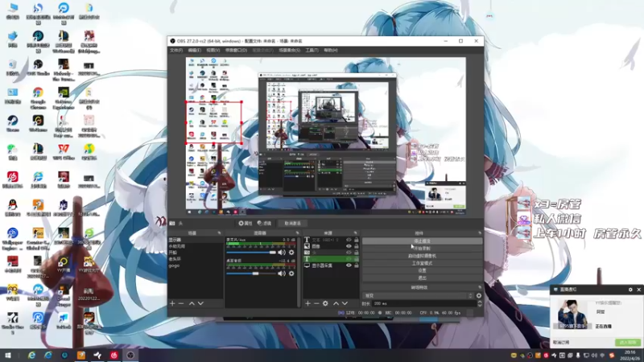Image resolution: width=644 pixels, height=362 pixels.
Task: Pop out the Scene Transitions dock icon
Action: click(479, 287)
